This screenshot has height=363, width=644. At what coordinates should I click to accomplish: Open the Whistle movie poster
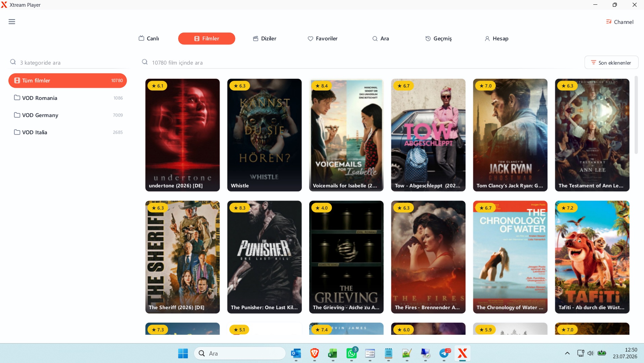tap(265, 135)
